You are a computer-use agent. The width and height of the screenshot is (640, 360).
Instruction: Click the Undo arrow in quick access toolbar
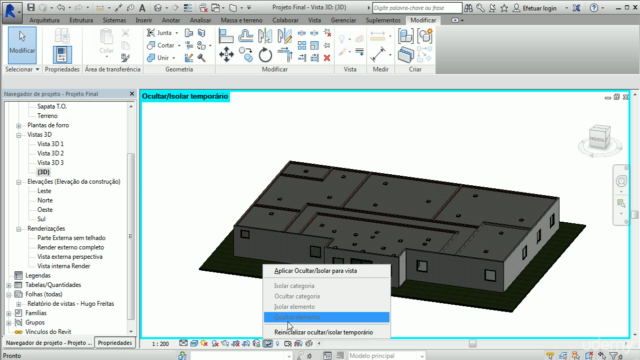[x=61, y=8]
